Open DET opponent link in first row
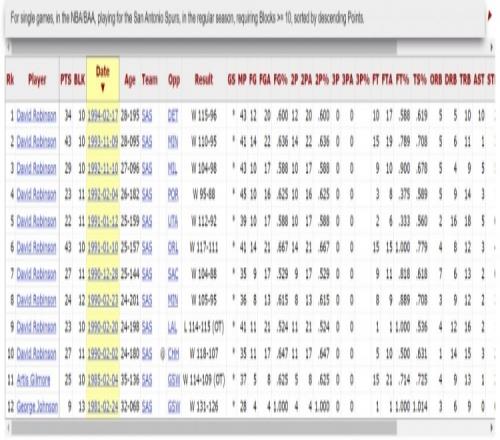Screen dimensions: 500x440 pyautogui.click(x=173, y=116)
